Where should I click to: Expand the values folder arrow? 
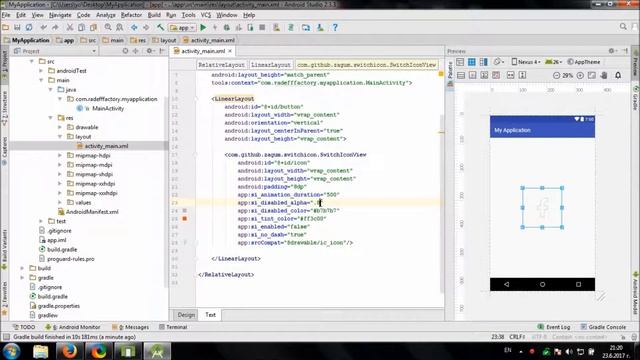60,202
